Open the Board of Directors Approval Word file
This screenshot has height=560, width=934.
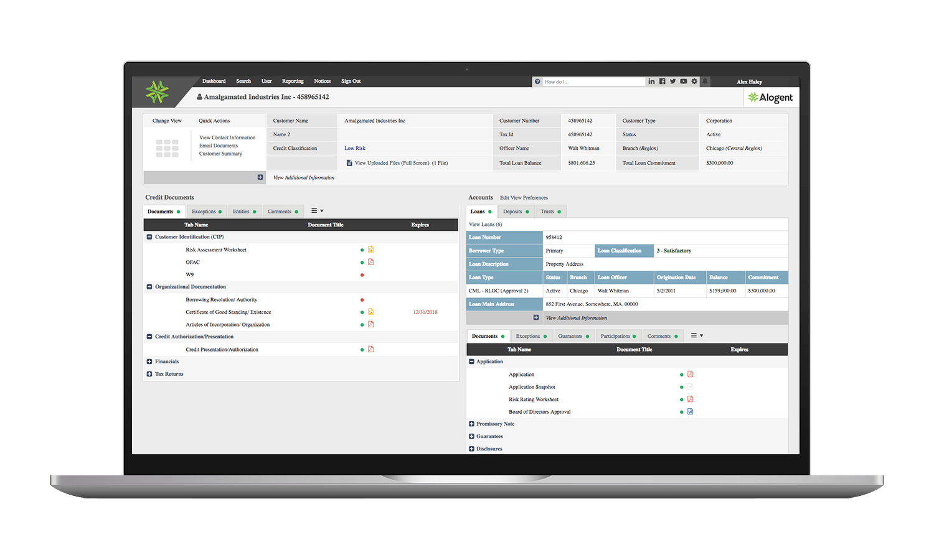point(690,412)
